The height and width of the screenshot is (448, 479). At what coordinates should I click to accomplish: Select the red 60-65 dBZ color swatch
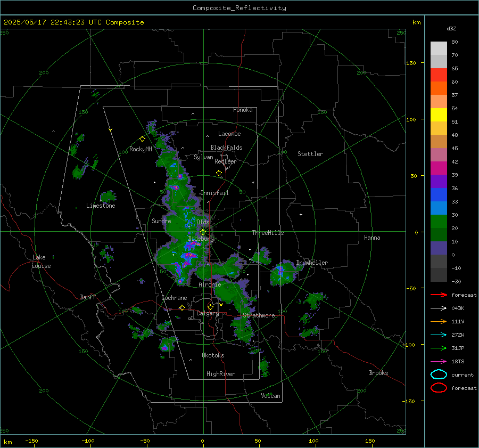tap(439, 75)
